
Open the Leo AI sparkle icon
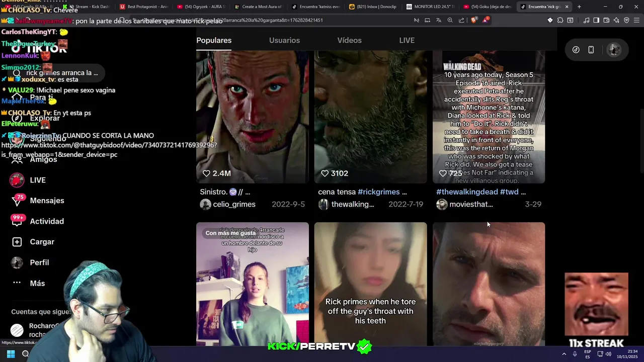pyautogui.click(x=616, y=20)
